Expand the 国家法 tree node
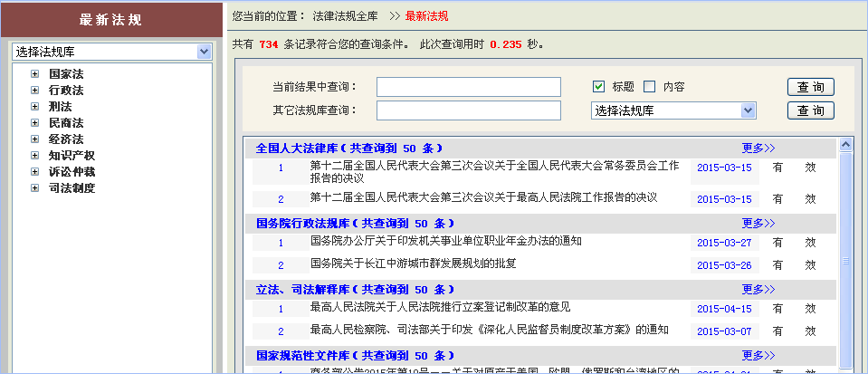This screenshot has height=374, width=868. [x=35, y=73]
